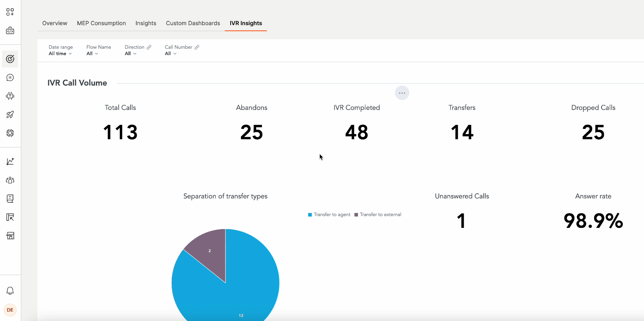
Task: Open the three-dot options menu
Action: pyautogui.click(x=402, y=93)
